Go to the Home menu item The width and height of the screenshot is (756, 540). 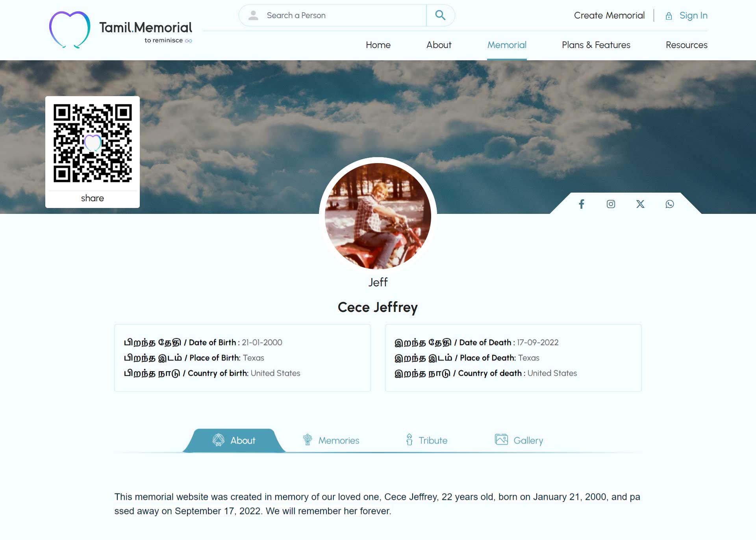coord(378,45)
